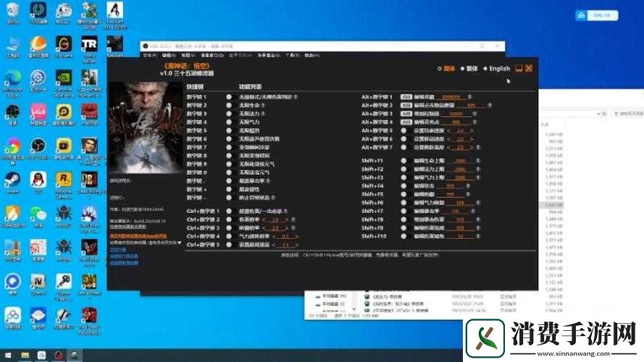644x362 pixels.
Task: Toggle the Shift+F1 edit option
Action: tap(403, 161)
